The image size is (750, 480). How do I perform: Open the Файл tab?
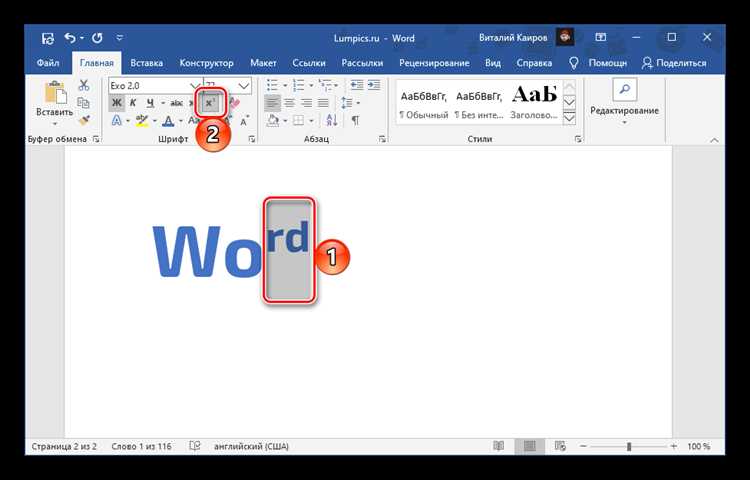point(47,63)
